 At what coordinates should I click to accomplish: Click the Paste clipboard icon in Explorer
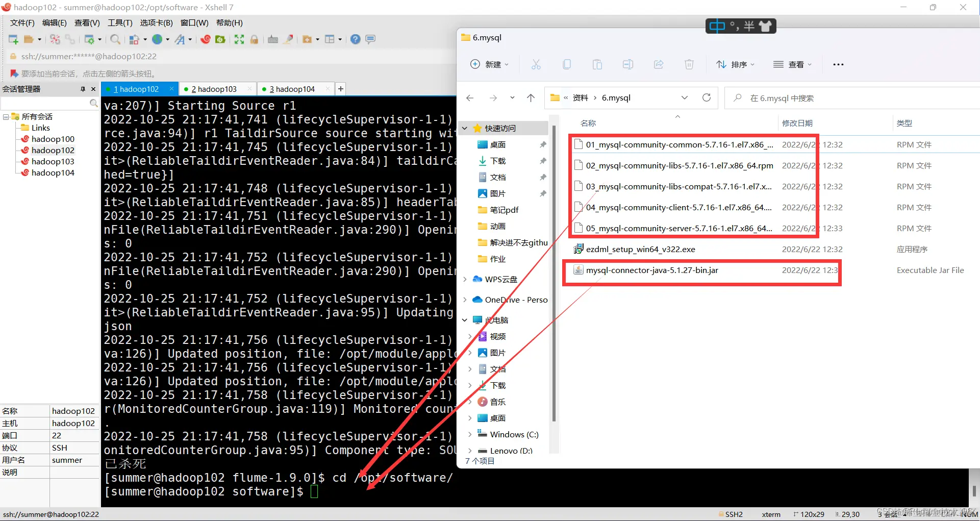(597, 64)
